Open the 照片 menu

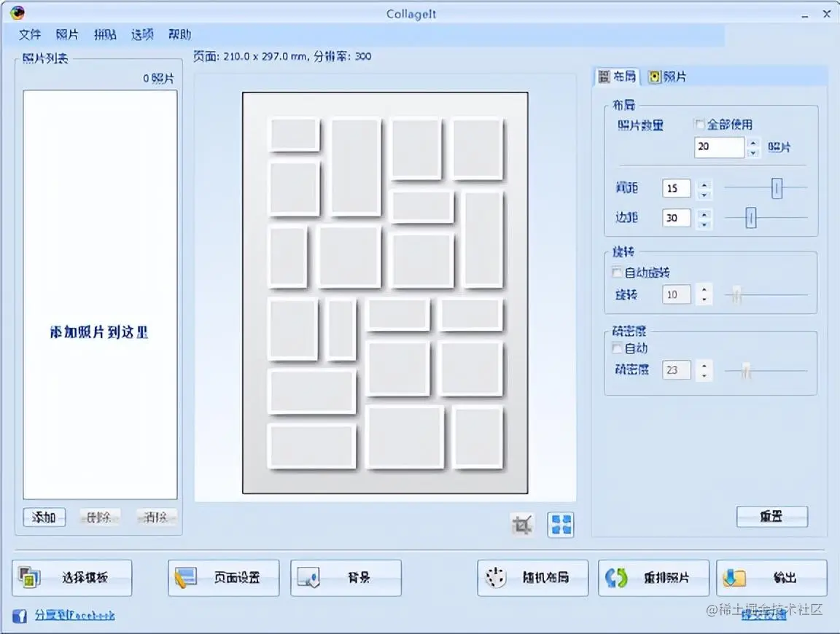pyautogui.click(x=67, y=35)
